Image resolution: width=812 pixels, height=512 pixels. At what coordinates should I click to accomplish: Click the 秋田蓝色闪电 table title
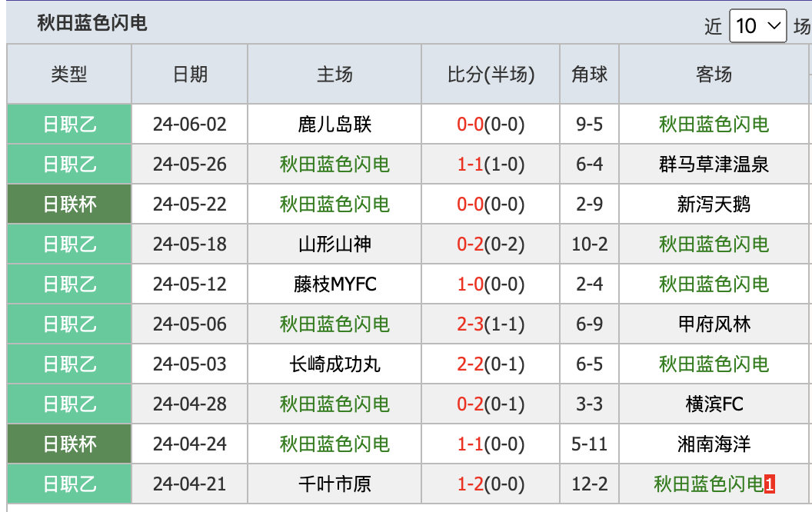pyautogui.click(x=92, y=23)
